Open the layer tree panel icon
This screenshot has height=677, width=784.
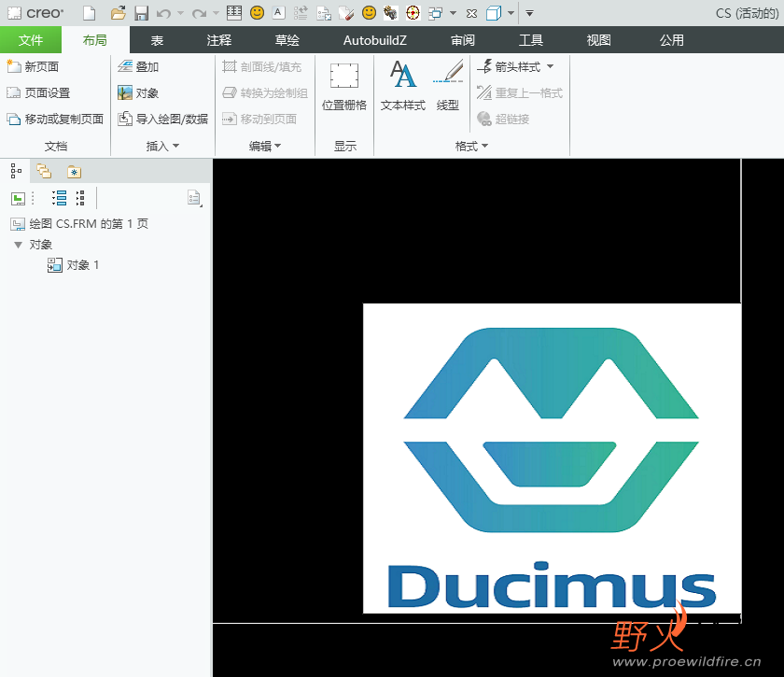point(44,171)
